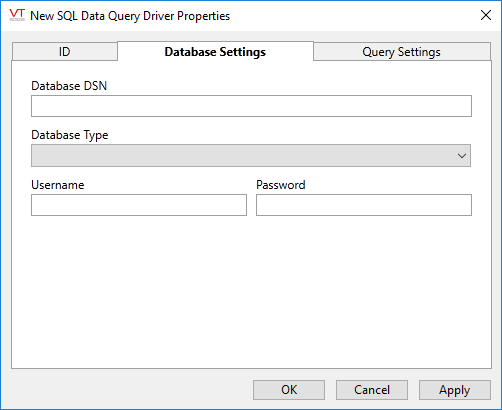This screenshot has height=410, width=502.
Task: Focus the Database DSN input field
Action: click(251, 106)
